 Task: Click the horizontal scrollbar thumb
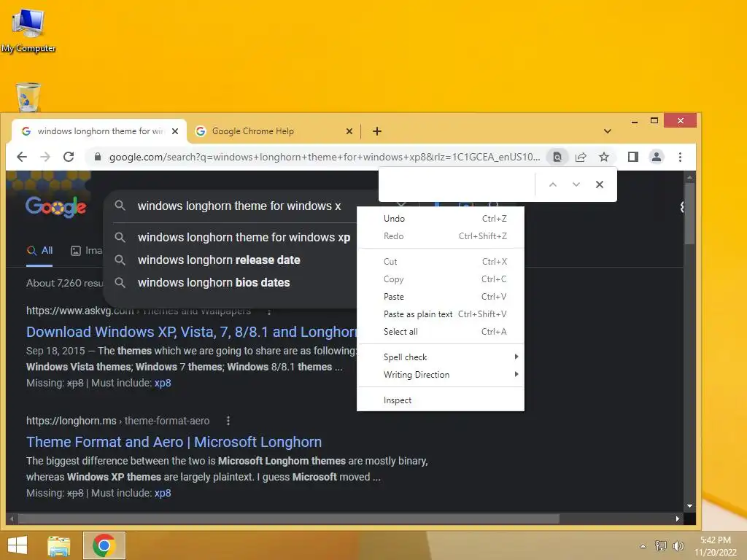point(289,518)
